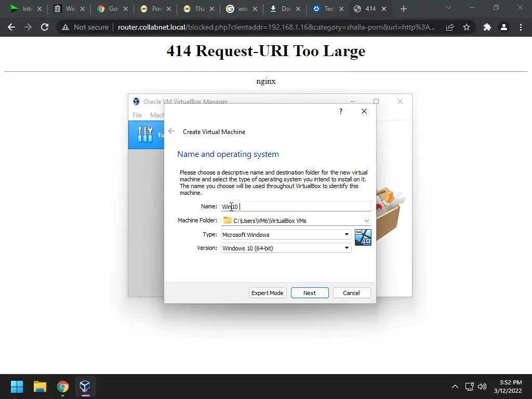Click the Windows 10 64-bit OS icon
Viewport: 532px width, 399px height.
click(x=363, y=237)
